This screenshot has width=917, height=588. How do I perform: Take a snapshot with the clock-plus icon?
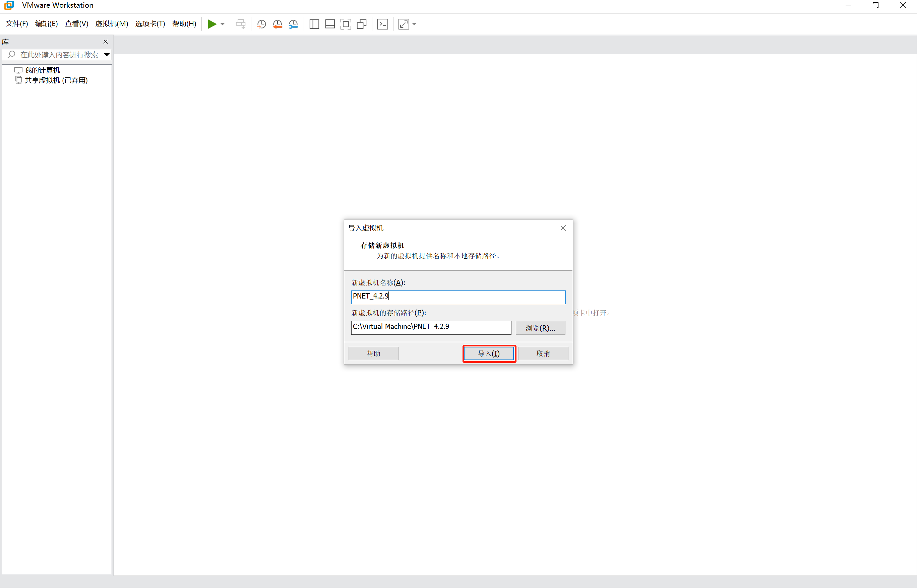[262, 24]
